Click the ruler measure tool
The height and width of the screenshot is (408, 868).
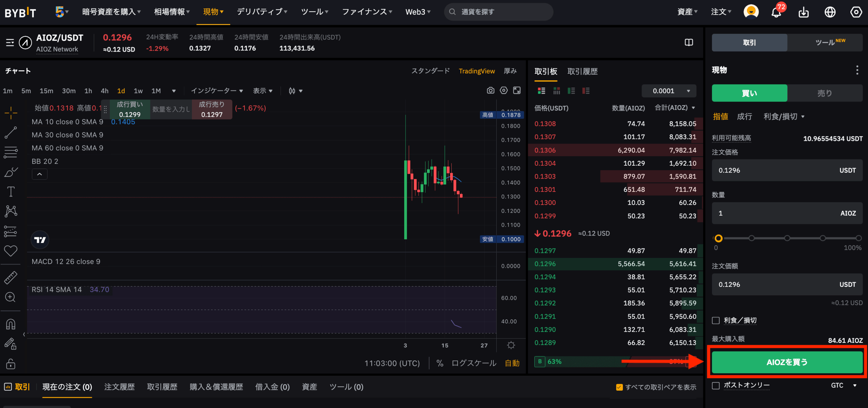[x=11, y=277]
